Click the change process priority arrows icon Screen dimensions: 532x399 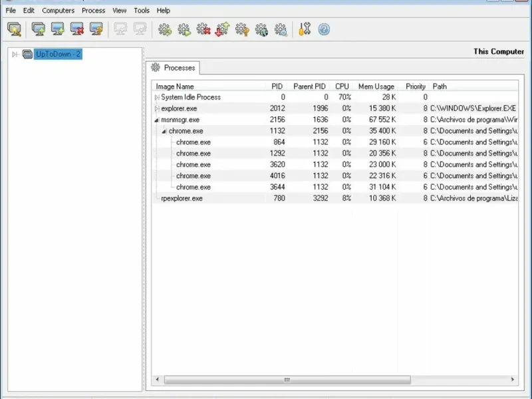tap(223, 29)
